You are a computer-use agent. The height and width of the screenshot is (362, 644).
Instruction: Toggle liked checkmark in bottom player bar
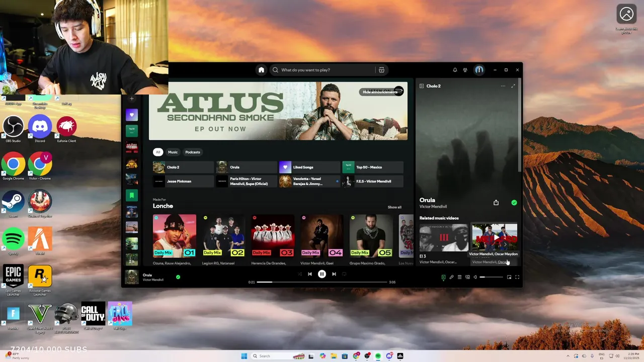click(x=178, y=277)
